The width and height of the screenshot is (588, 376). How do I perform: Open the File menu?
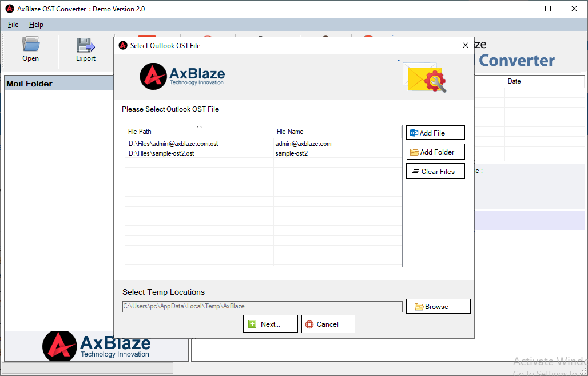point(13,25)
